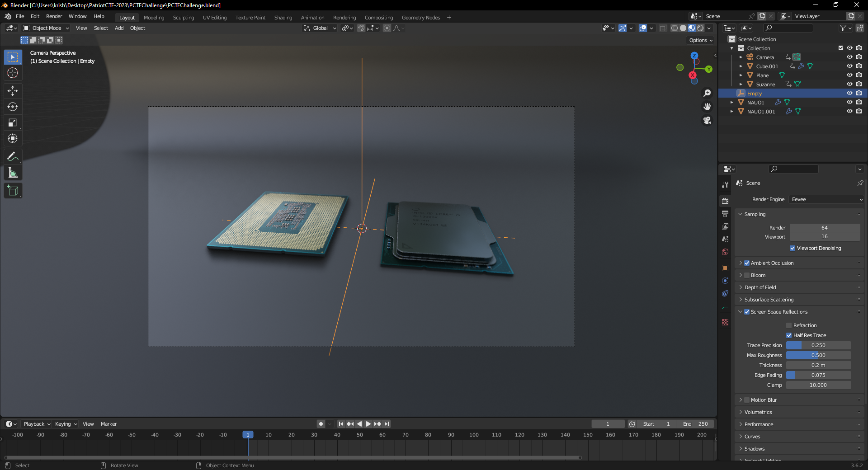The height and width of the screenshot is (470, 868).
Task: Hide Suzanne object in viewport
Action: [849, 84]
